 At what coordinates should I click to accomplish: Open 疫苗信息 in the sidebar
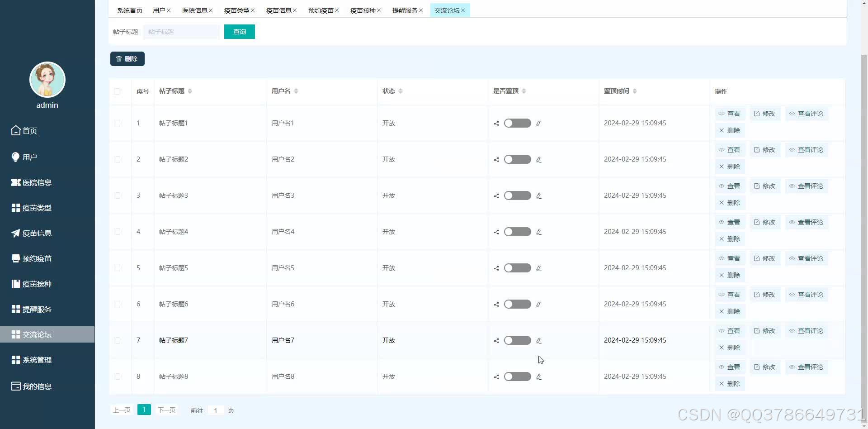(47, 233)
